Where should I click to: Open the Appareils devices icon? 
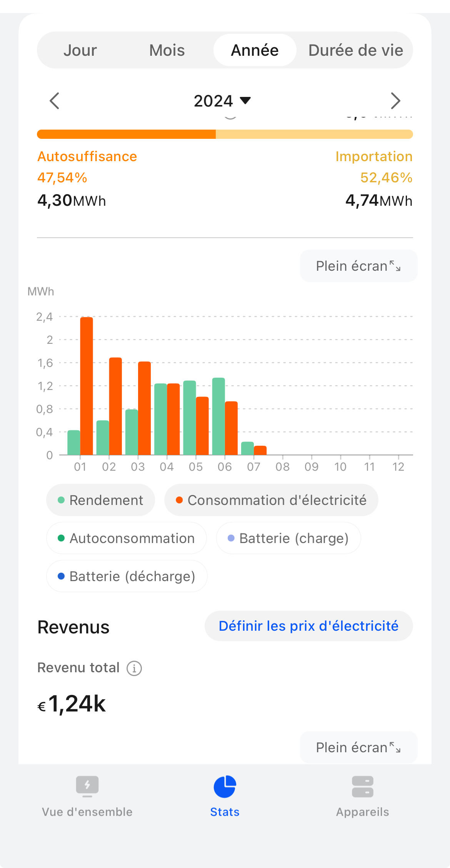pyautogui.click(x=362, y=787)
